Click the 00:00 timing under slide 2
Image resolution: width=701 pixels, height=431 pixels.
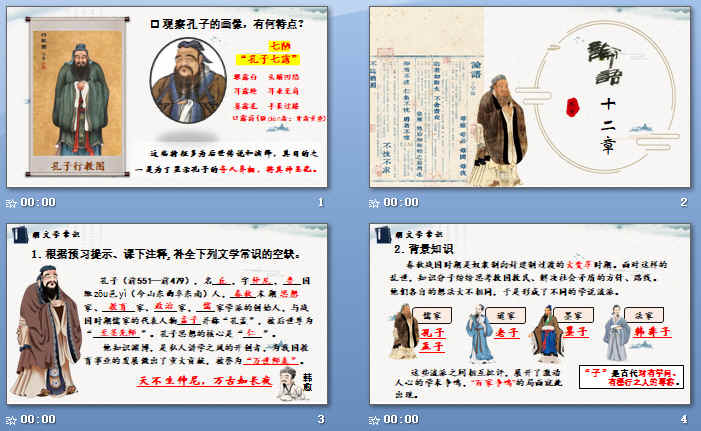[401, 202]
